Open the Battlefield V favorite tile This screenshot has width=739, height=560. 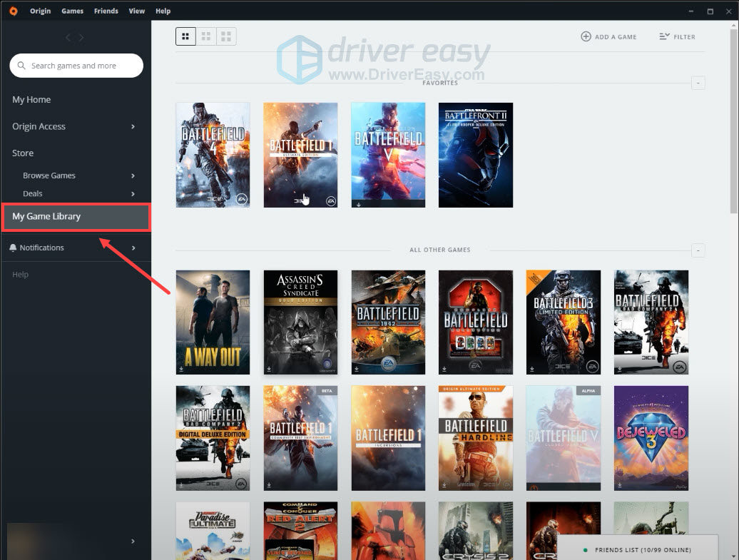pos(388,155)
